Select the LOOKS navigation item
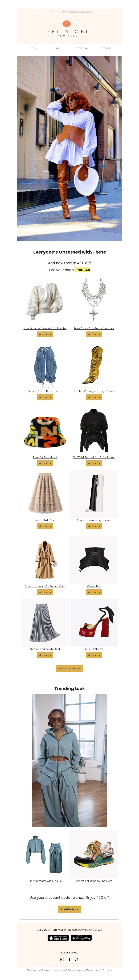The width and height of the screenshot is (139, 980). (33, 48)
